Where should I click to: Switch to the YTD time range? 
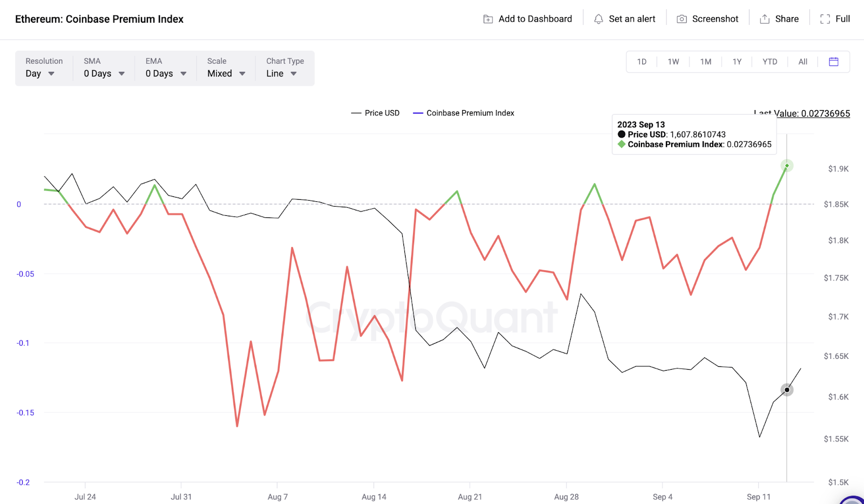[769, 62]
